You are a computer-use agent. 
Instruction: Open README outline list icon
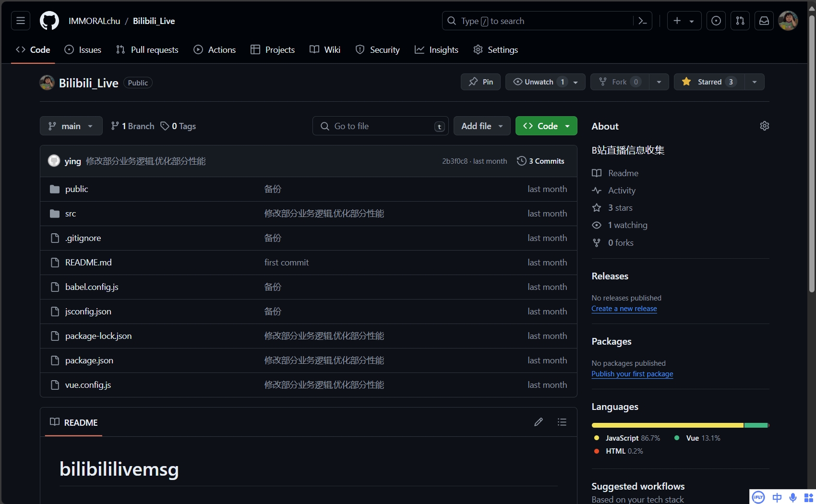pyautogui.click(x=562, y=422)
